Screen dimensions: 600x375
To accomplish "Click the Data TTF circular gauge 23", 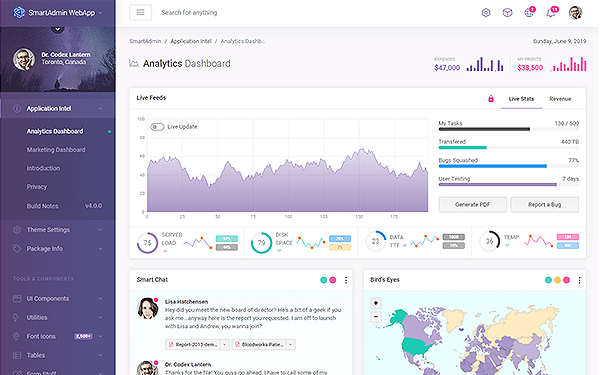I will pyautogui.click(x=375, y=241).
